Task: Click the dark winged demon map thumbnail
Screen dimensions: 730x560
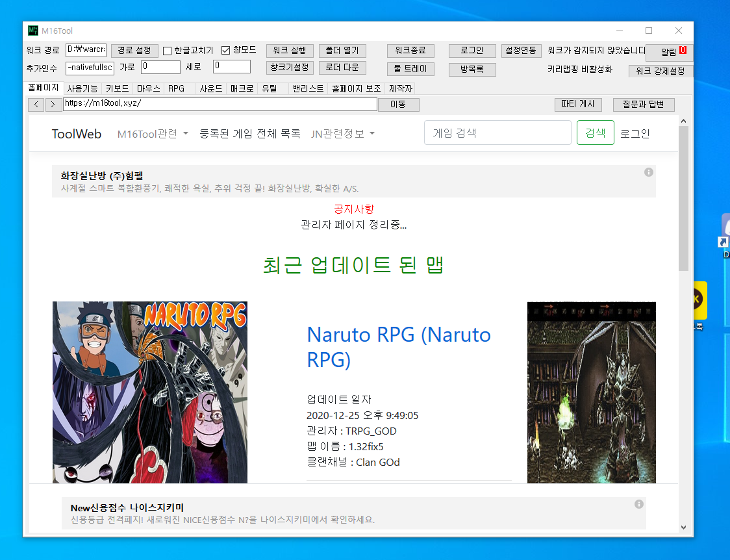Action: [x=591, y=392]
